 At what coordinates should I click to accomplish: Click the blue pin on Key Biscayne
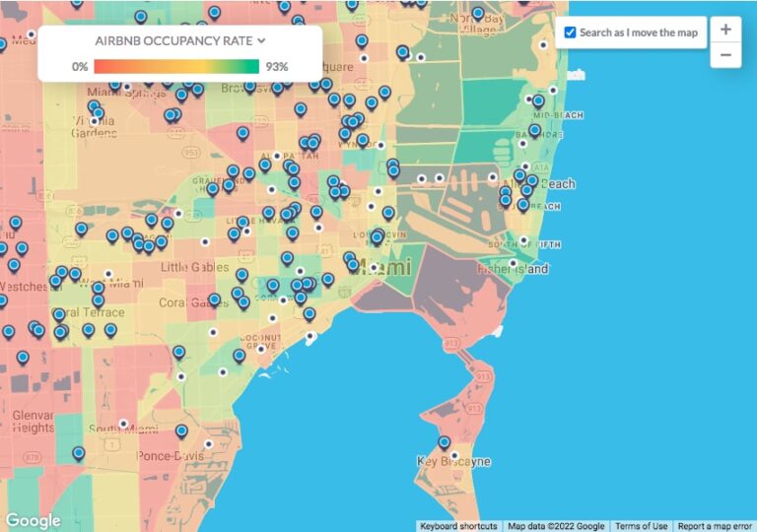pyautogui.click(x=445, y=442)
